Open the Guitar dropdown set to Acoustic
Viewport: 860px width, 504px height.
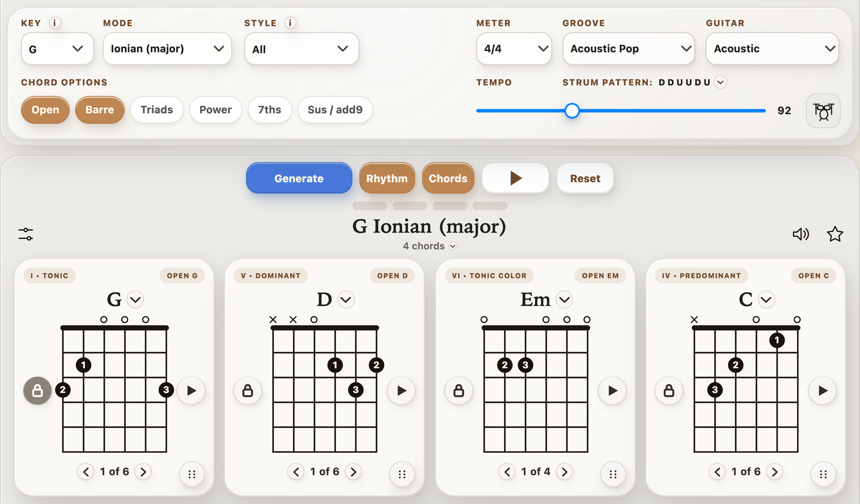click(772, 49)
